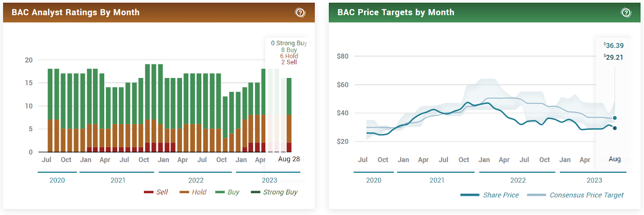The image size is (644, 215).
Task: Click 2021 year label under price chart
Action: coord(437,180)
